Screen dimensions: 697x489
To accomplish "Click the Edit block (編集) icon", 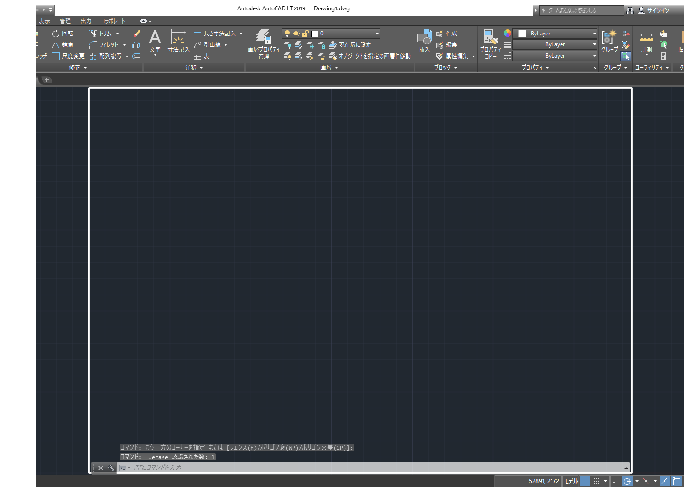I will pos(439,45).
